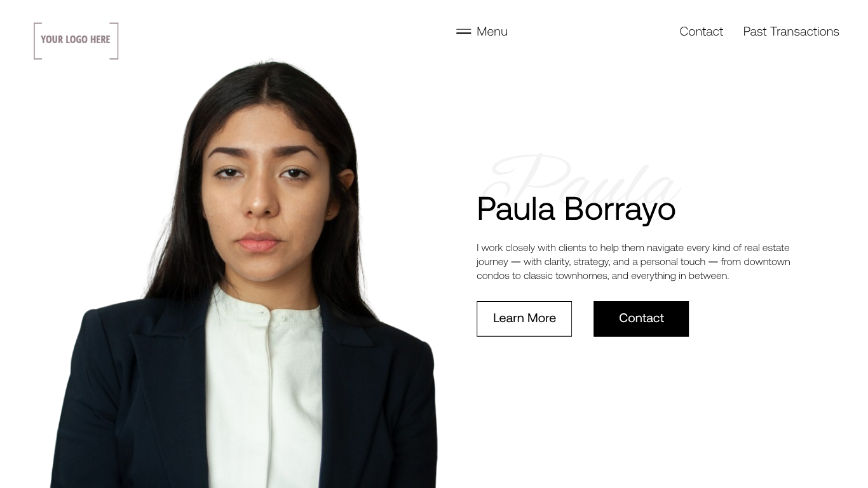Click the Menu label in header
Image resolution: width=868 pixels, height=488 pixels.
(492, 31)
